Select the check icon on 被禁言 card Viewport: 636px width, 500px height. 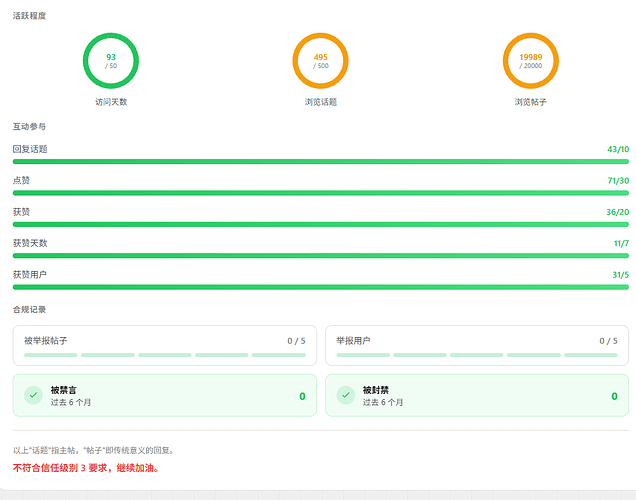tap(33, 395)
